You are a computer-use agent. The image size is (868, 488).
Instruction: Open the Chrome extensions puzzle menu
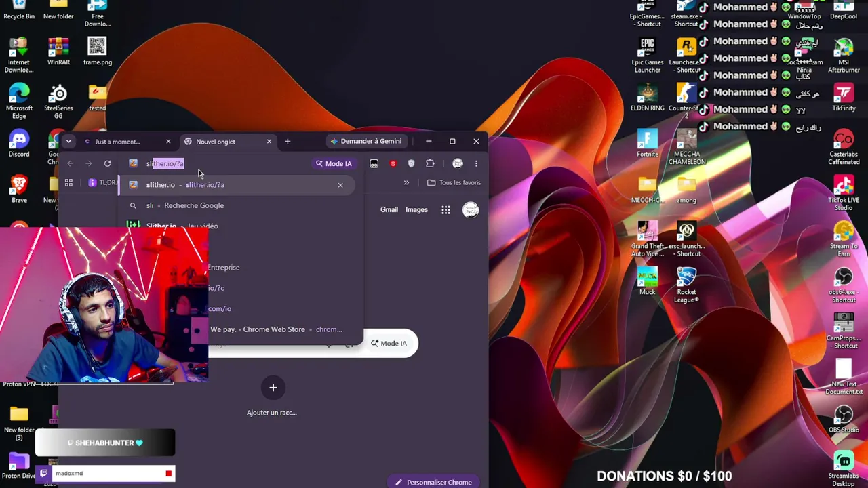pos(430,163)
